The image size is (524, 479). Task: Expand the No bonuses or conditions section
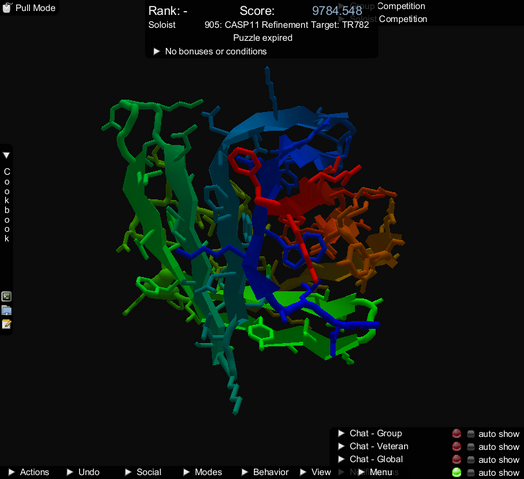[x=156, y=51]
